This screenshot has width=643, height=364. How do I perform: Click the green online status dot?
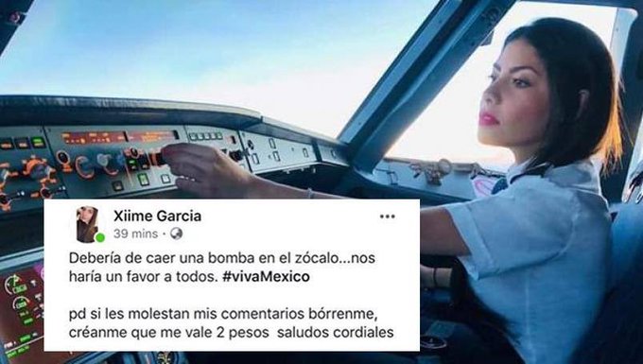point(99,237)
